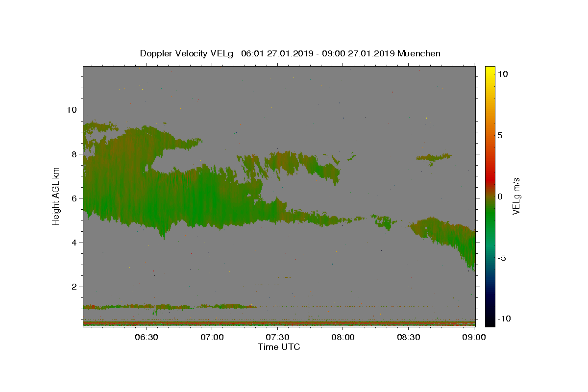
Task: Click the colorbar value 0
Action: click(x=500, y=196)
